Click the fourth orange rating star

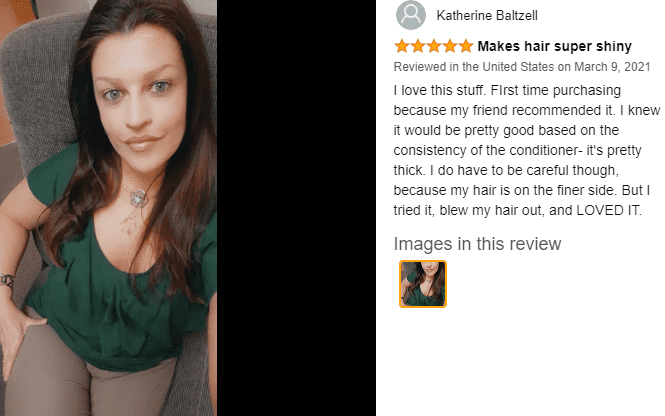450,46
